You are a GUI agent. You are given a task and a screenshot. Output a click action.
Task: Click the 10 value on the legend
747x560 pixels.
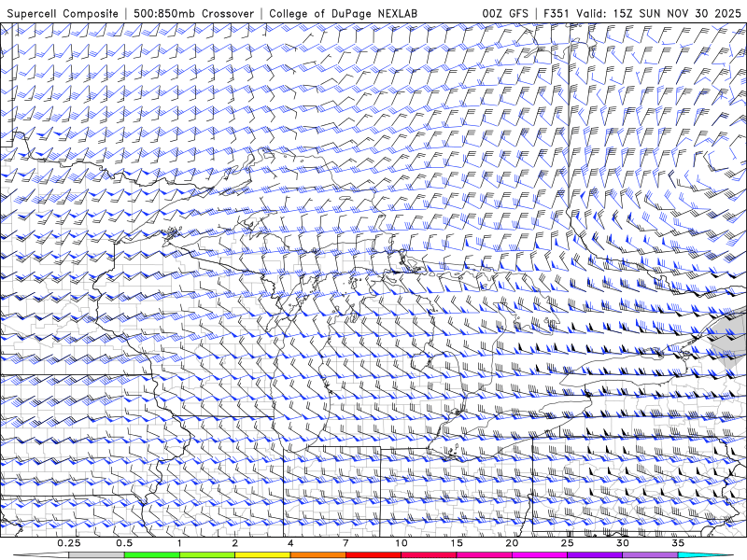click(x=402, y=543)
